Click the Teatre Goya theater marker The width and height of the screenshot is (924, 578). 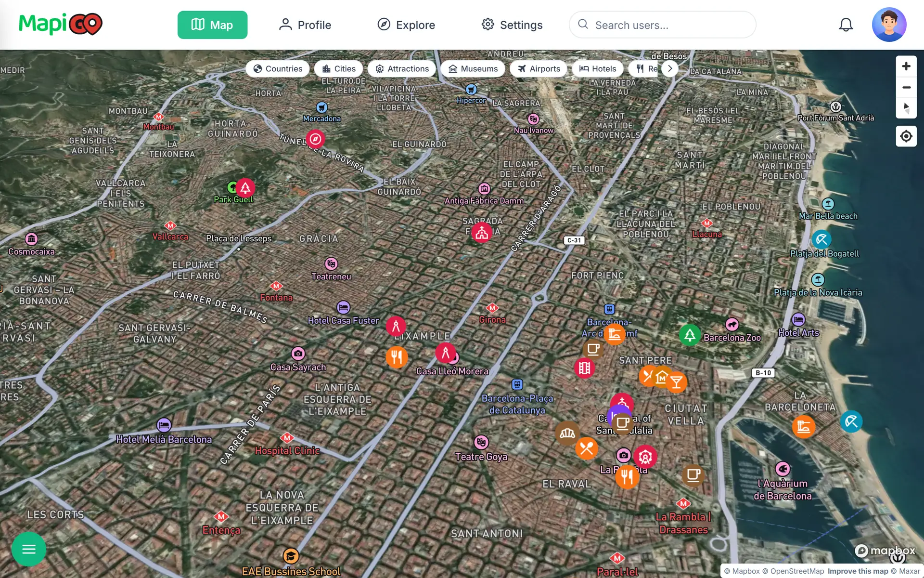tap(481, 442)
